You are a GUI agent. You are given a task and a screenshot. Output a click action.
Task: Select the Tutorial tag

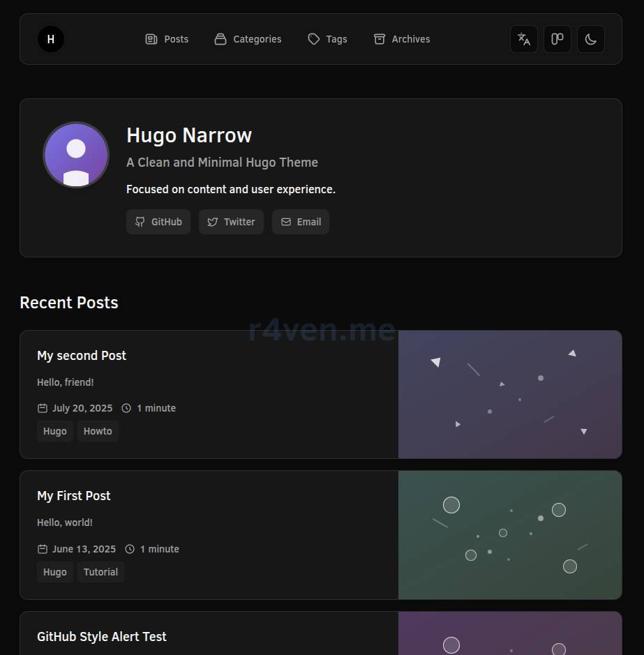[x=100, y=572]
